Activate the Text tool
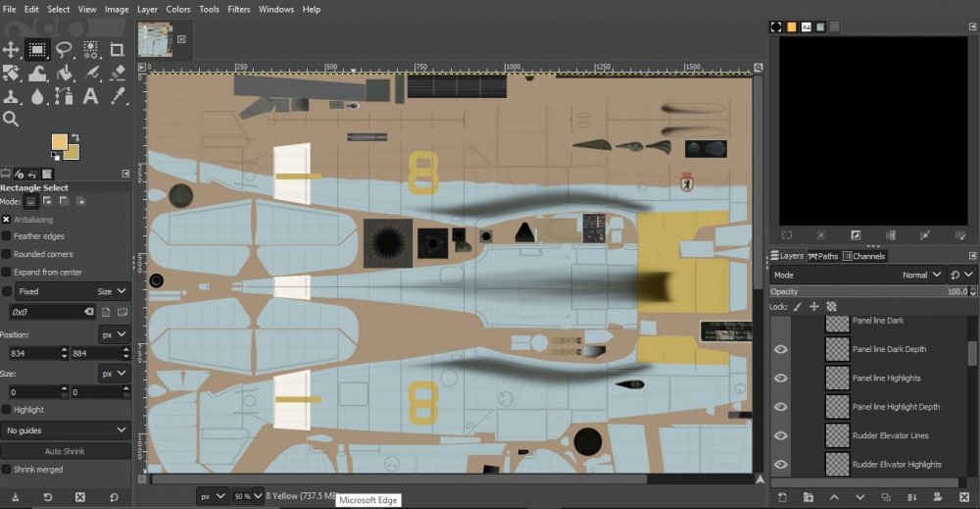 [91, 96]
